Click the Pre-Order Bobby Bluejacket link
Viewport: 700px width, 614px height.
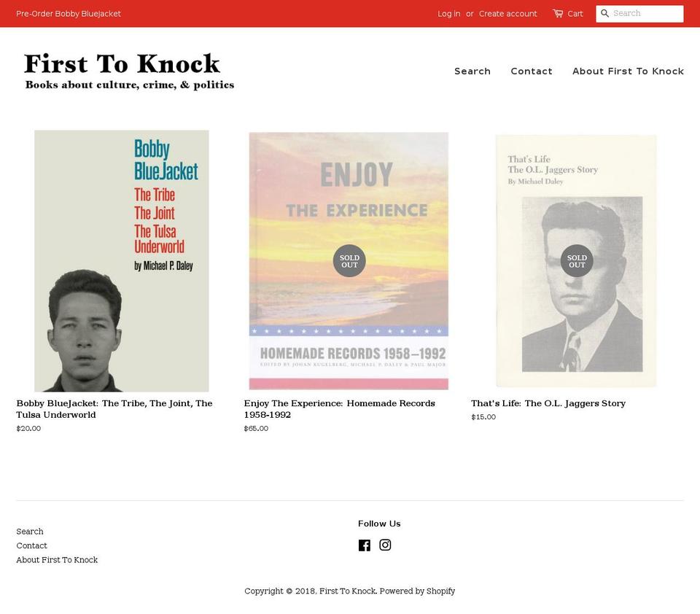point(69,13)
